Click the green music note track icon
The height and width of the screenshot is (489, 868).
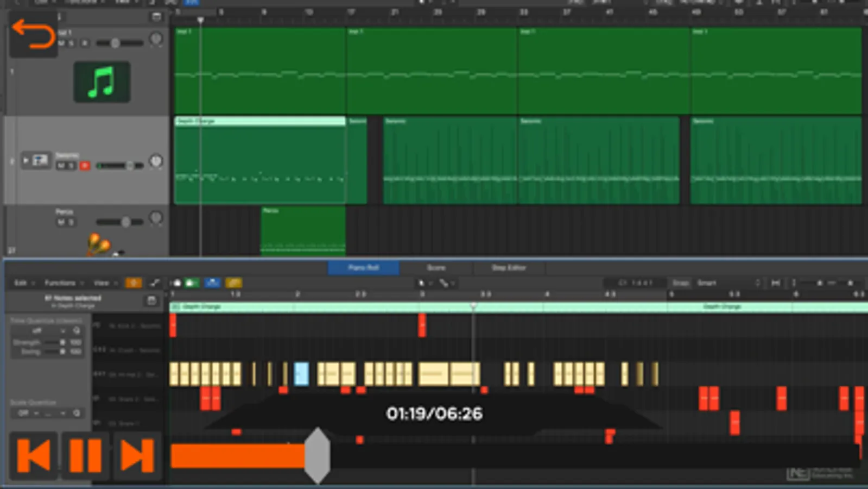(102, 82)
